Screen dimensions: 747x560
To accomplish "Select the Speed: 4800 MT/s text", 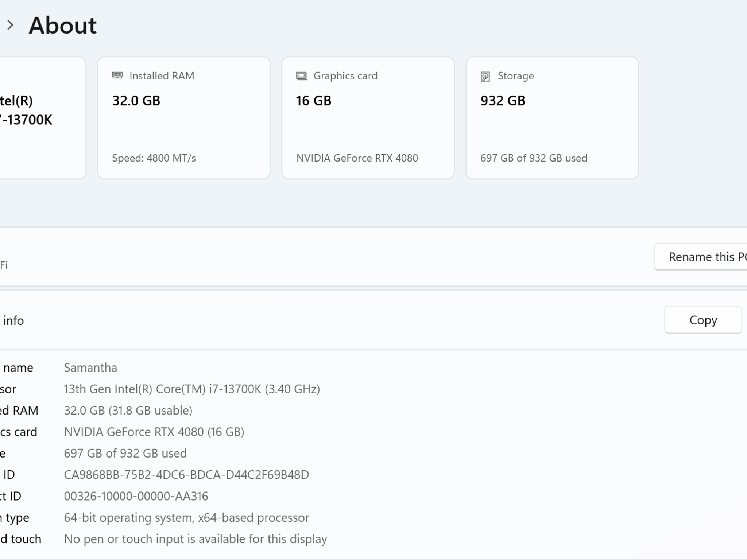I will click(x=154, y=158).
